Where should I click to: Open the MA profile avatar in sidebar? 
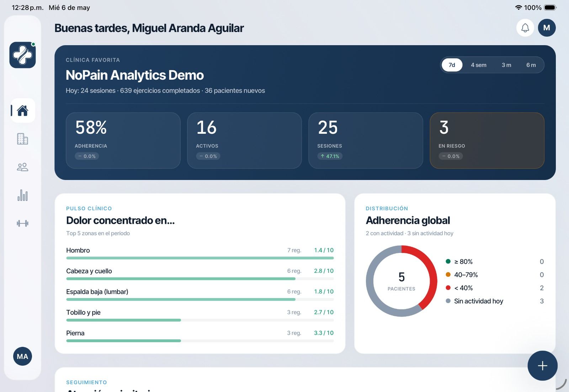[22, 356]
